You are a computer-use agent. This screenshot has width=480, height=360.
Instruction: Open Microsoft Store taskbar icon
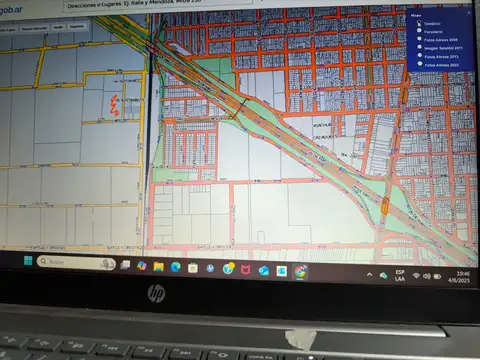tap(193, 268)
